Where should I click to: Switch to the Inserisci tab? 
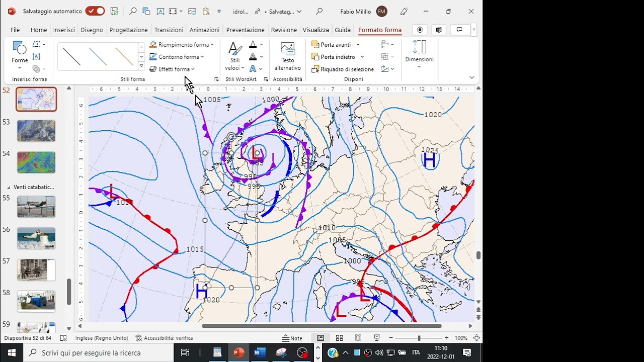[64, 30]
